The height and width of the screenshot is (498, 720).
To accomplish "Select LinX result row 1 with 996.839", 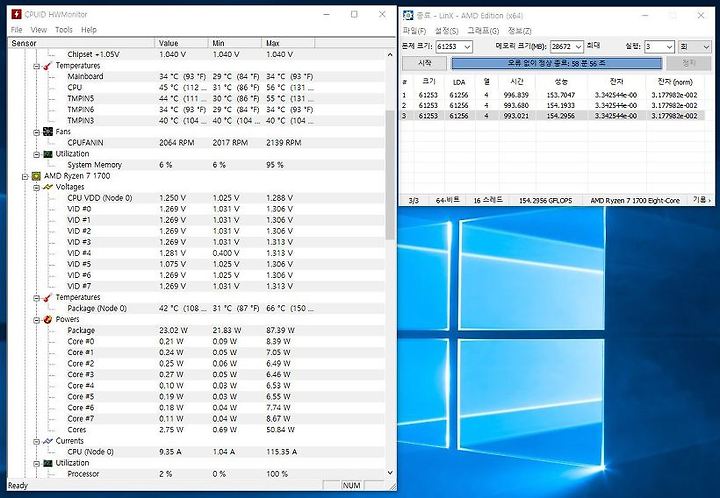I will point(552,95).
